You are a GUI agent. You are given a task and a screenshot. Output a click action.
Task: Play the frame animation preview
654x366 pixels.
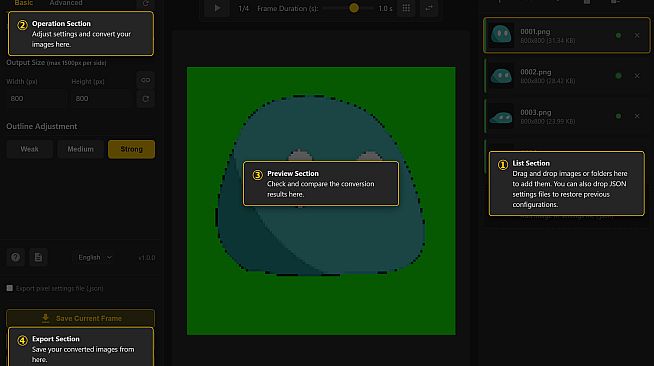tap(217, 8)
